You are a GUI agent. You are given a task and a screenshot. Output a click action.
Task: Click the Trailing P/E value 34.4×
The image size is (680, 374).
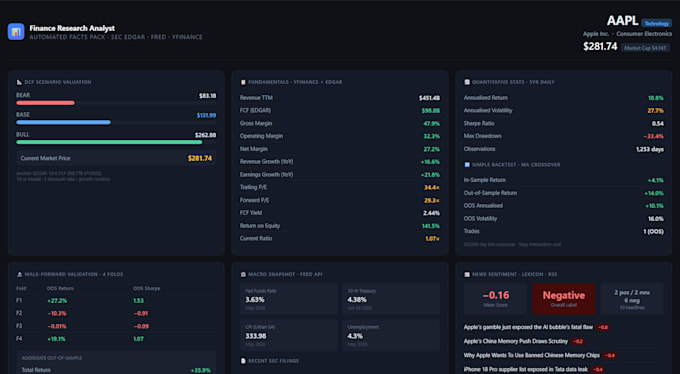tap(432, 187)
